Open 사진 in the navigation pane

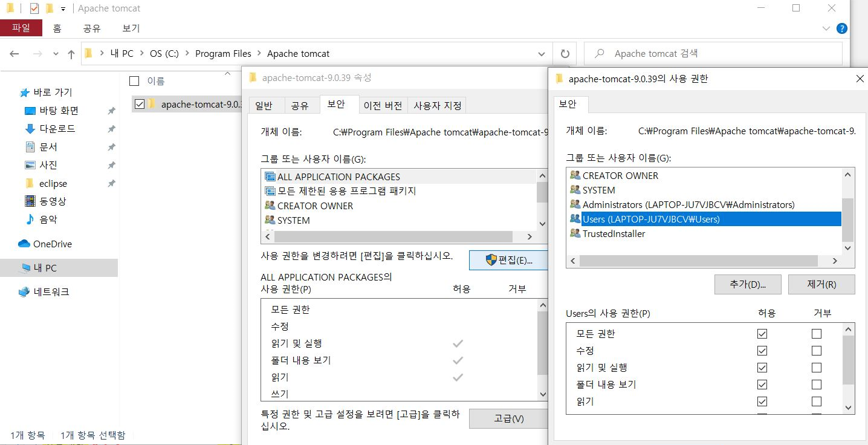pos(48,165)
